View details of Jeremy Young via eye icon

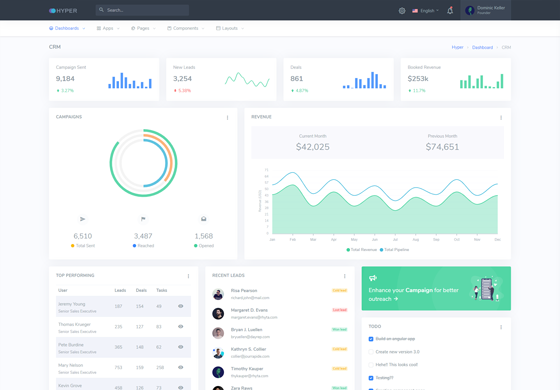181,306
